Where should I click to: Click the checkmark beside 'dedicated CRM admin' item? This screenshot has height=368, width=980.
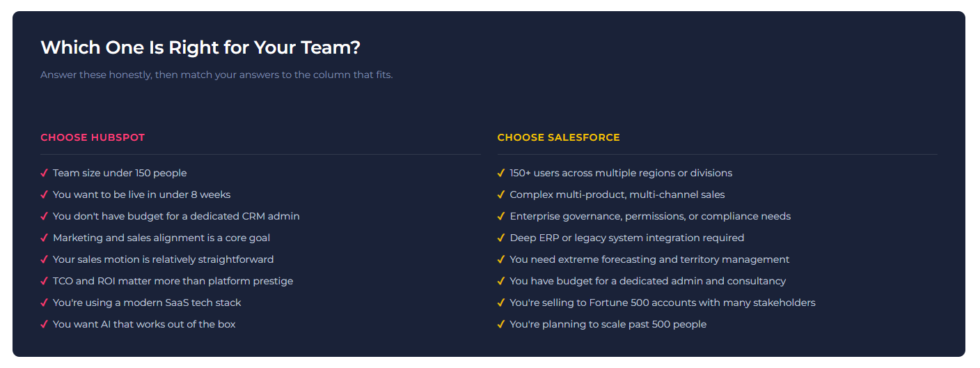(x=44, y=216)
